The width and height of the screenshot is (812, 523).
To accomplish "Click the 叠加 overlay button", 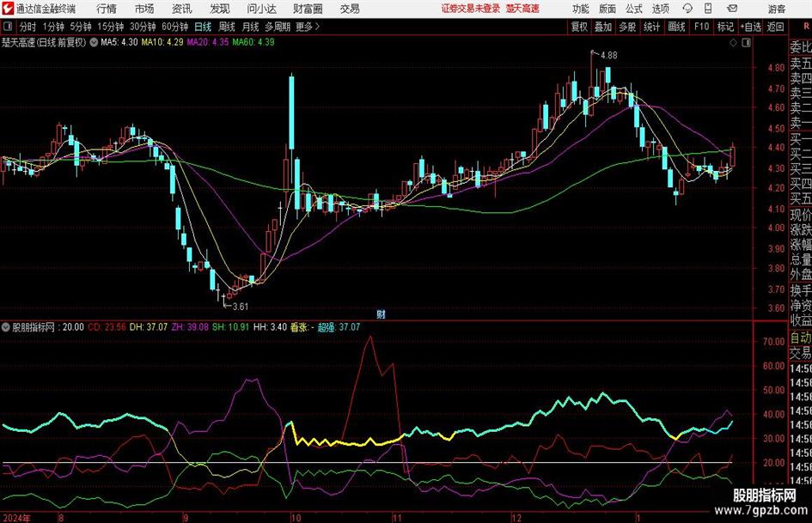I will (603, 27).
